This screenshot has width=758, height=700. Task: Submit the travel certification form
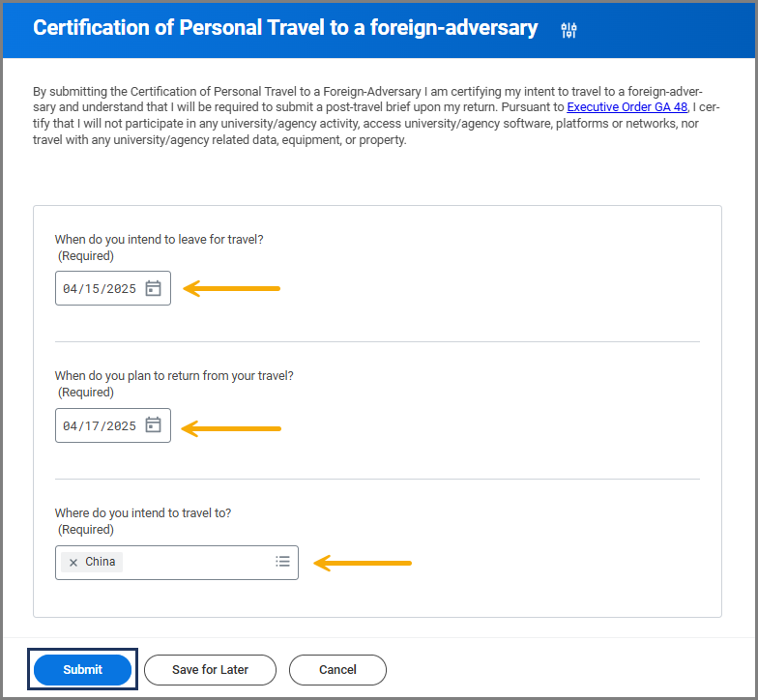[x=82, y=669]
